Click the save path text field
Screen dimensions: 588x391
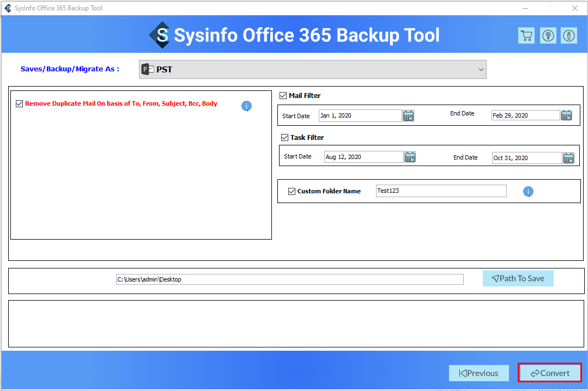click(290, 279)
